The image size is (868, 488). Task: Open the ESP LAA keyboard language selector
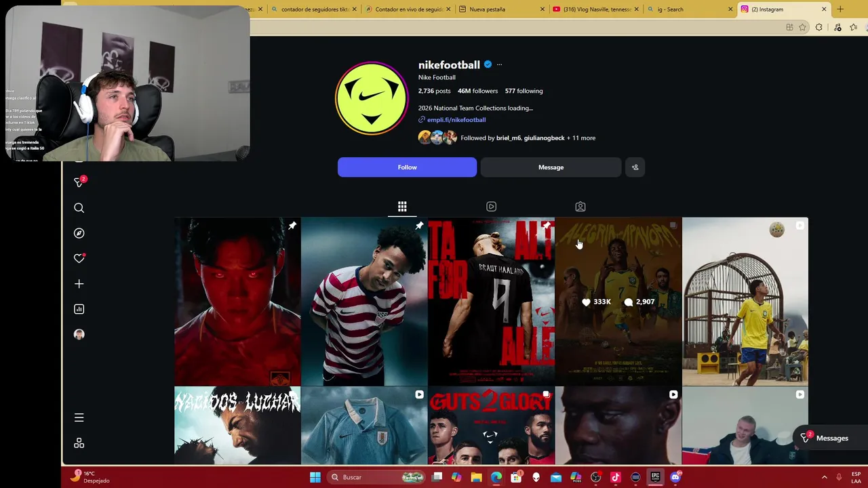[856, 477]
